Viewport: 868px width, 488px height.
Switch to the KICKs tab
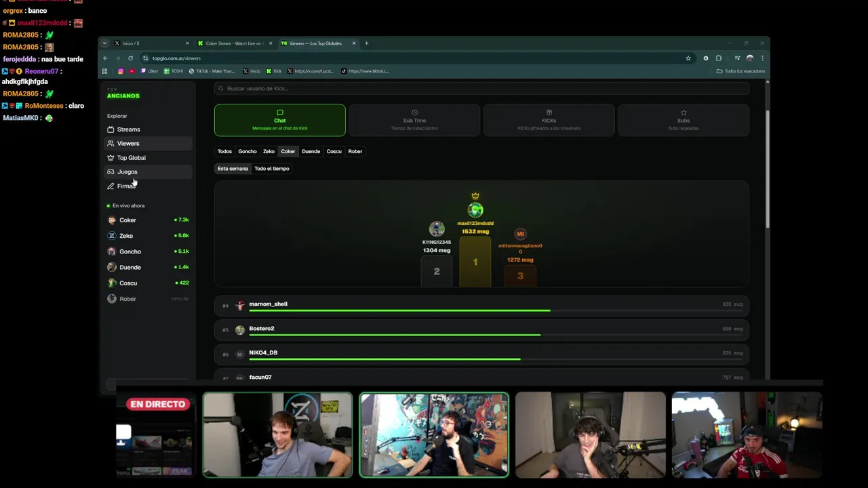549,120
